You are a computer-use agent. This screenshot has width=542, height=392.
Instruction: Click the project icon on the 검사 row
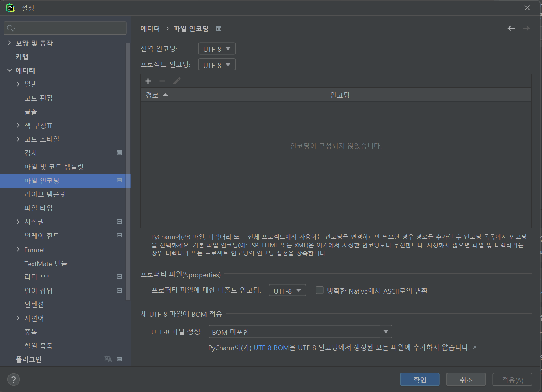pyautogui.click(x=119, y=153)
